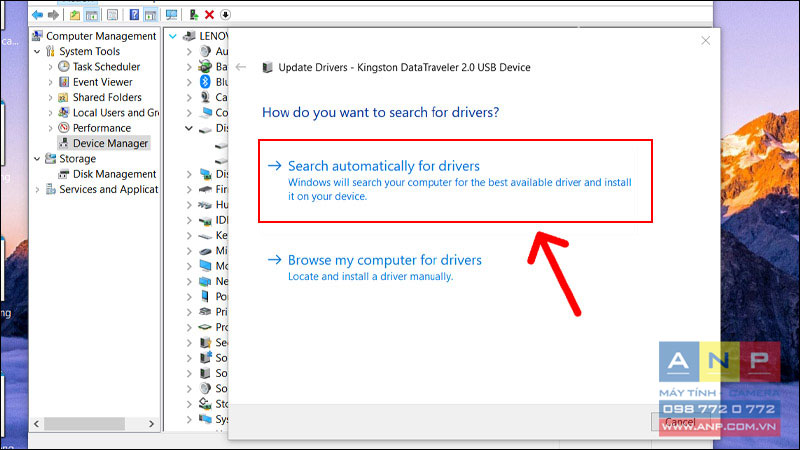Expand the Performance node
800x450 pixels.
coord(50,128)
